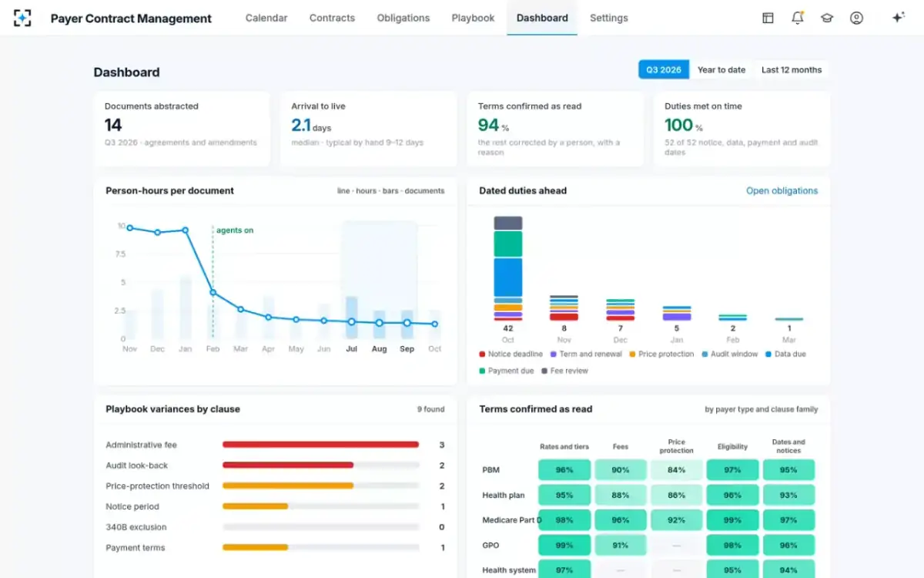The width and height of the screenshot is (924, 578).
Task: Select the Playbook tab
Action: coord(473,18)
